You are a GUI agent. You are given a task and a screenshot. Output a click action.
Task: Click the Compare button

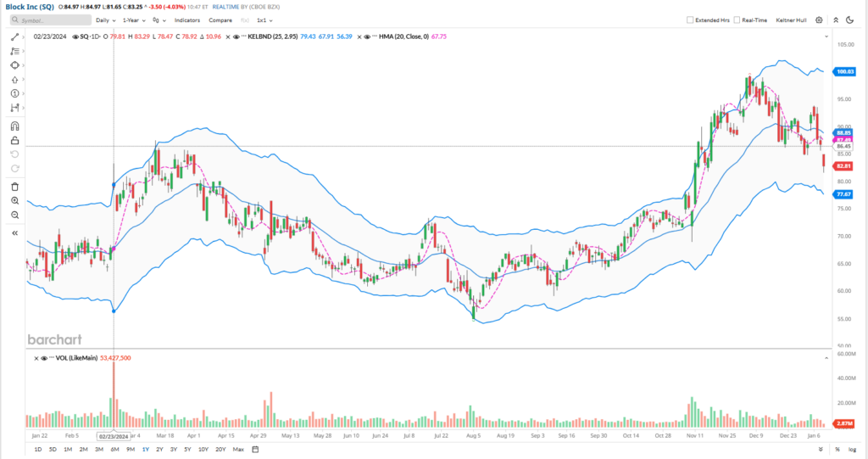(x=220, y=20)
